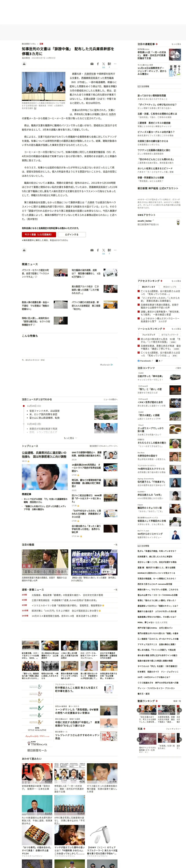This screenshot has width=186, height=868.
Task: Open 大阪維新、看板政策「都構想」breaking news
Action: coord(67,595)
